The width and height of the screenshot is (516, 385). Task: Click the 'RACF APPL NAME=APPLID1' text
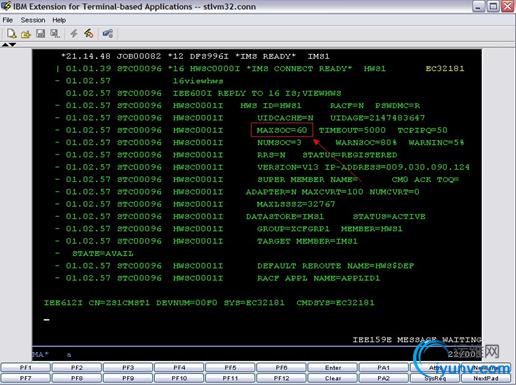click(x=318, y=278)
